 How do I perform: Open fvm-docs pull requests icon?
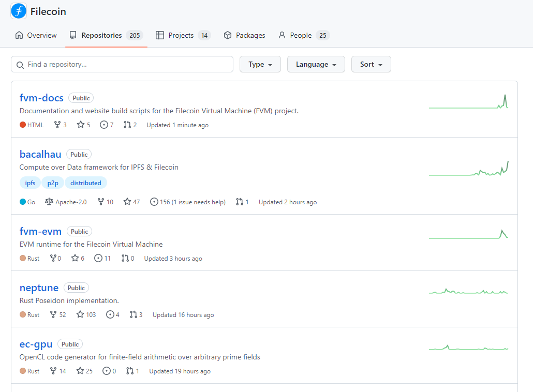tap(127, 125)
